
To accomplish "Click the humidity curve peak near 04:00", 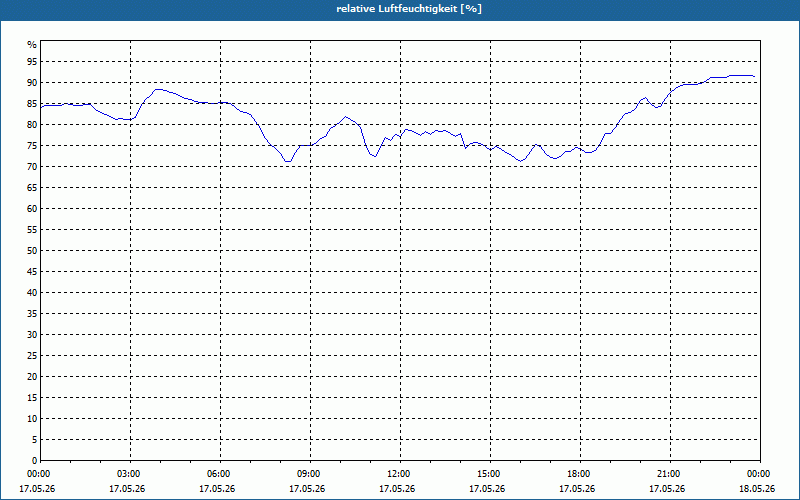I will click(x=158, y=89).
